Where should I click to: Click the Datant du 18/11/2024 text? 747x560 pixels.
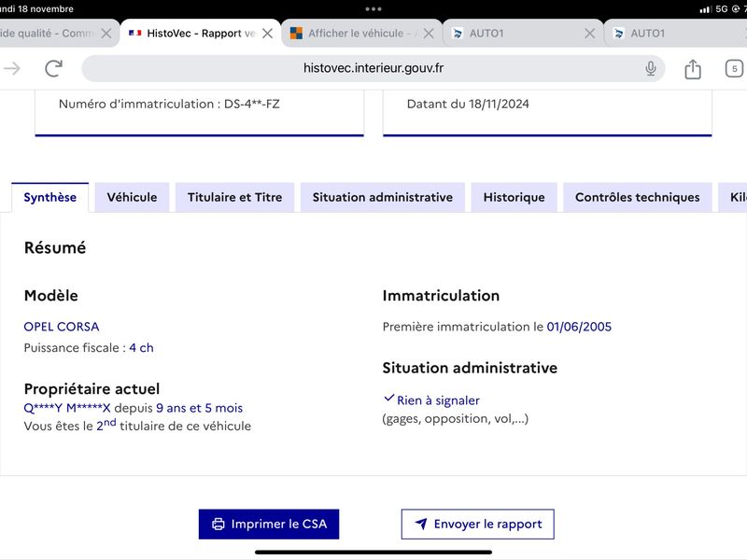click(468, 104)
